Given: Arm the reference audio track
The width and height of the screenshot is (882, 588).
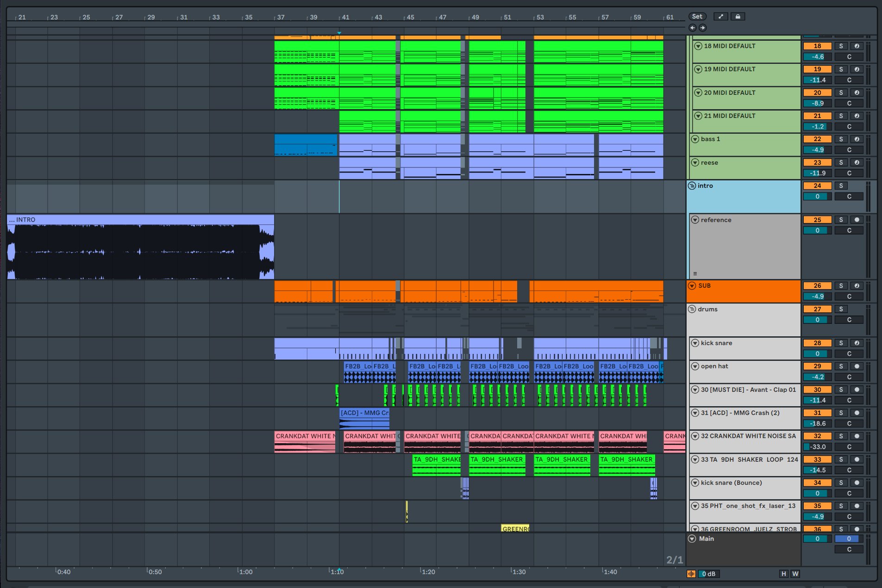Looking at the screenshot, I should 857,220.
